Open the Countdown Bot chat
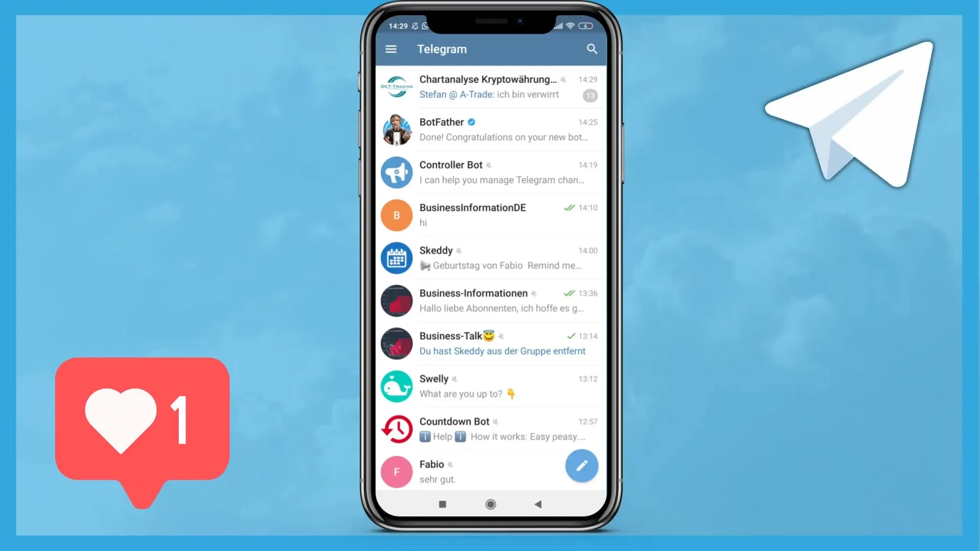980x551 pixels. (490, 429)
